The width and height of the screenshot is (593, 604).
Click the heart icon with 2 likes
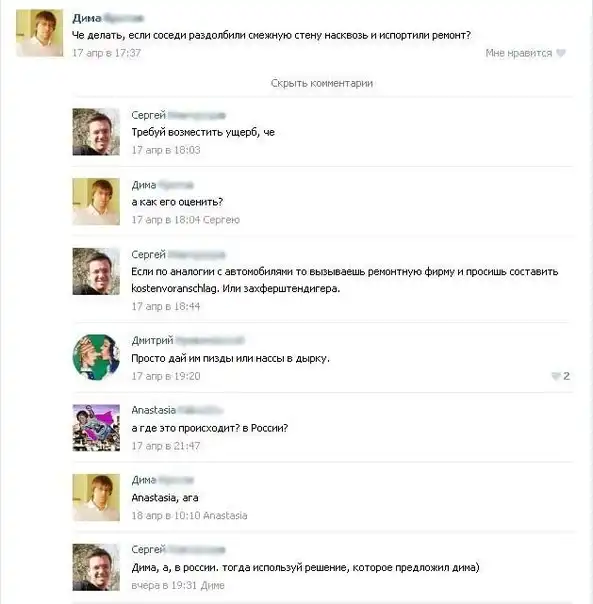556,376
